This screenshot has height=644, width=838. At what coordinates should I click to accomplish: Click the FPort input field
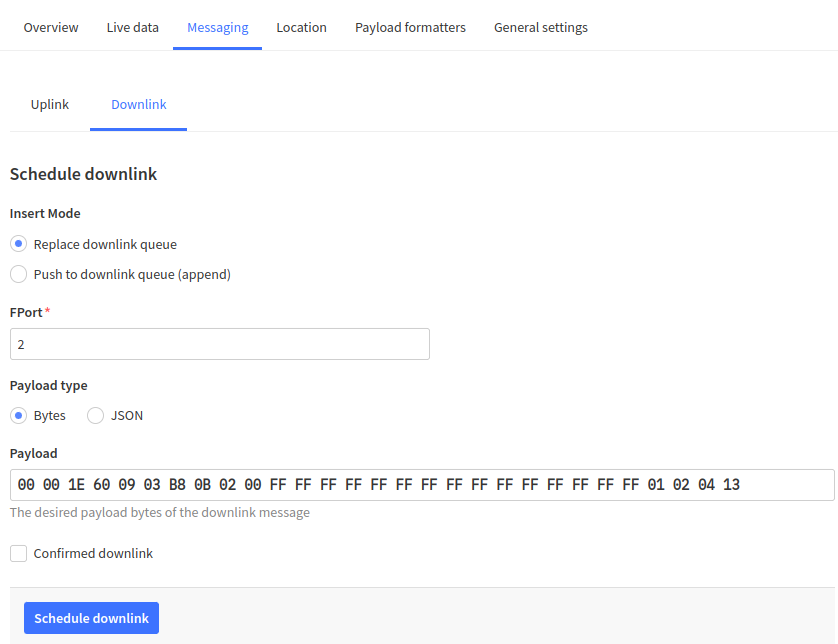[x=220, y=344]
